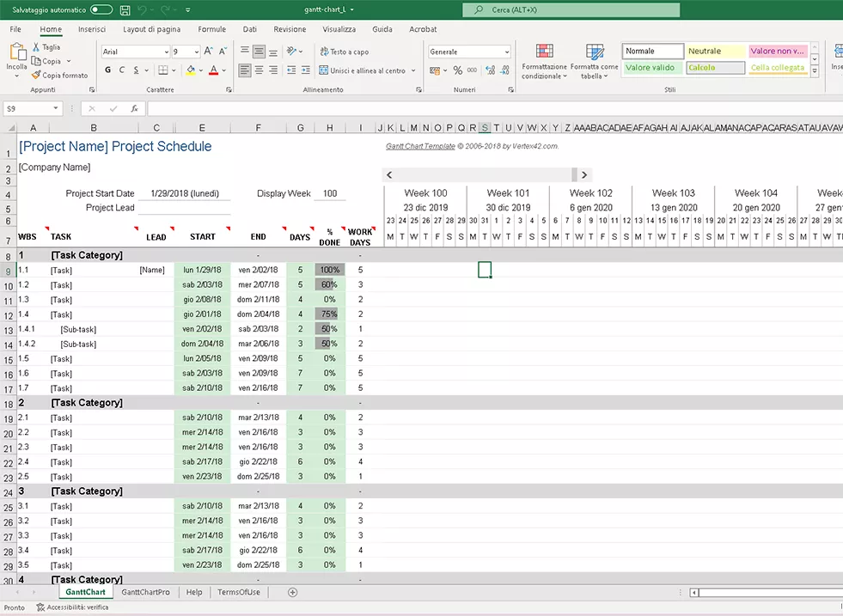The image size is (843, 616).
Task: Toggle italic C formatting
Action: [121, 70]
